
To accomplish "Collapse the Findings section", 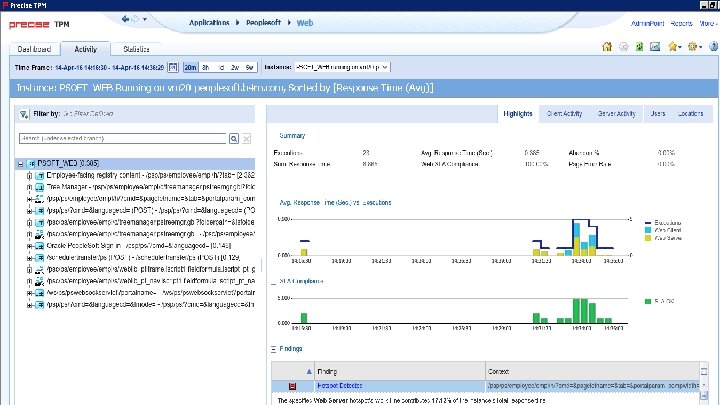I will pyautogui.click(x=273, y=349).
